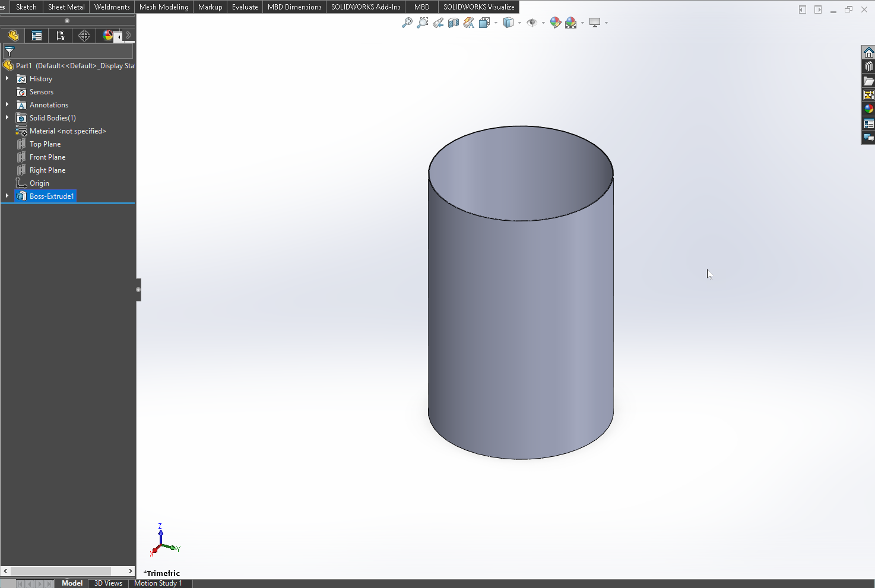Select Material <not specified> item
The width and height of the screenshot is (875, 588).
click(68, 131)
